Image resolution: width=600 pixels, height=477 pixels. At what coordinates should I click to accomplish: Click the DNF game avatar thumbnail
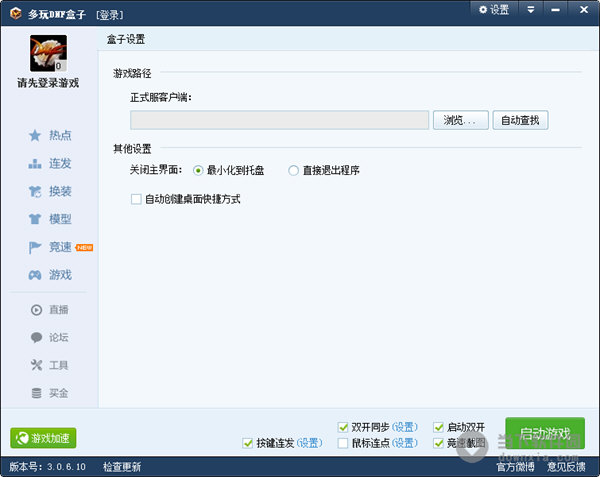click(49, 53)
